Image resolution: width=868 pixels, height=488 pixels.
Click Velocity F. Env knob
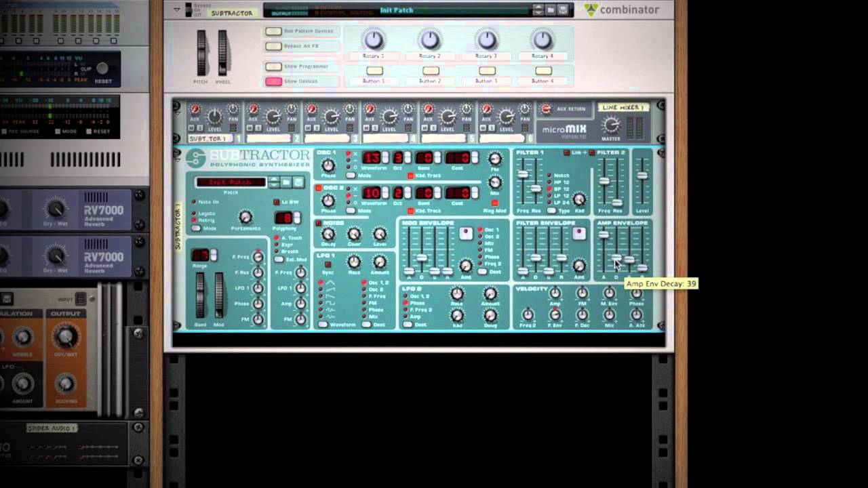(555, 314)
